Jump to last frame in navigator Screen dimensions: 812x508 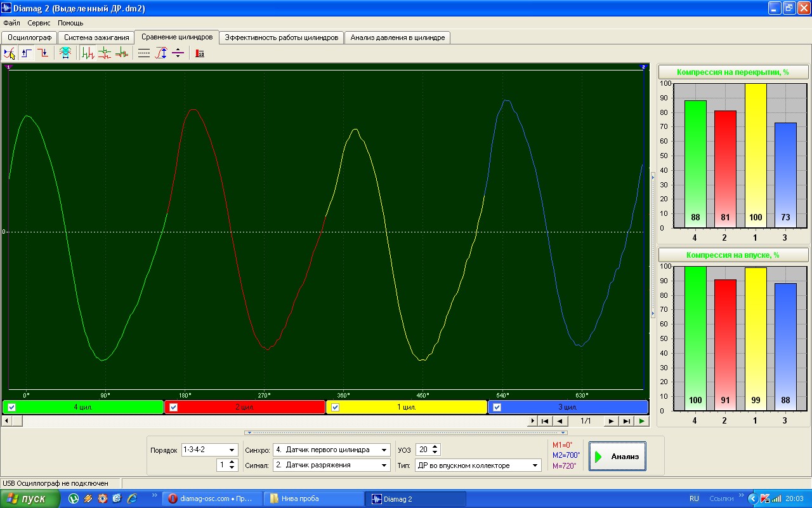(626, 421)
